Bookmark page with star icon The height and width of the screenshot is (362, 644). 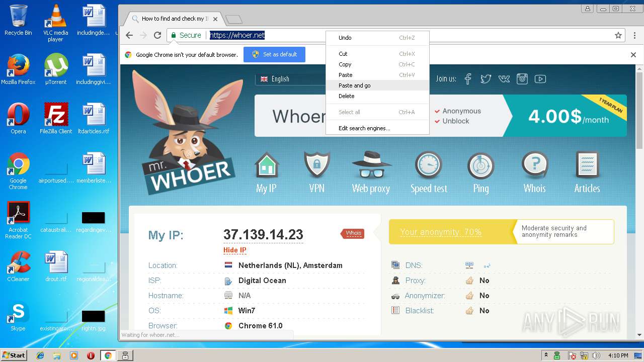(x=618, y=35)
